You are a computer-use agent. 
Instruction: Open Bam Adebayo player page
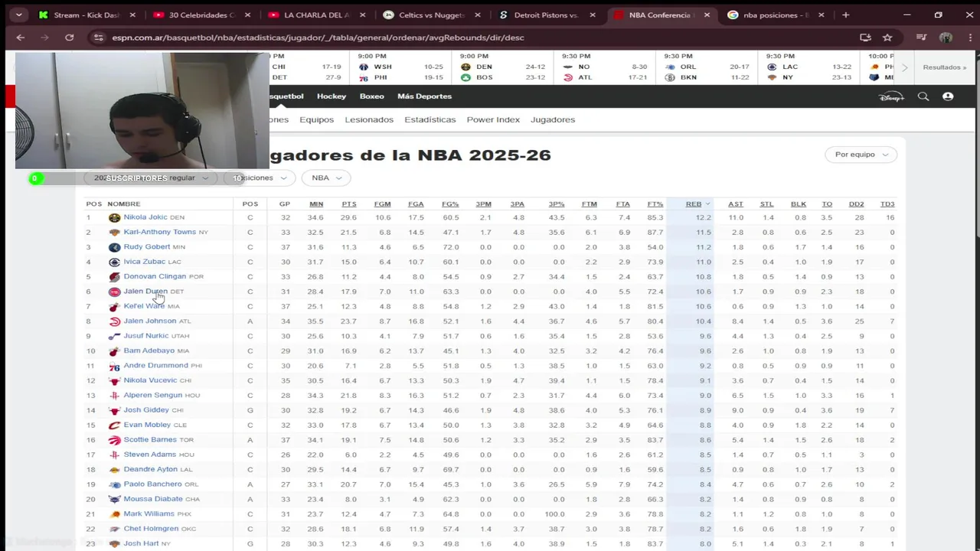(x=149, y=350)
